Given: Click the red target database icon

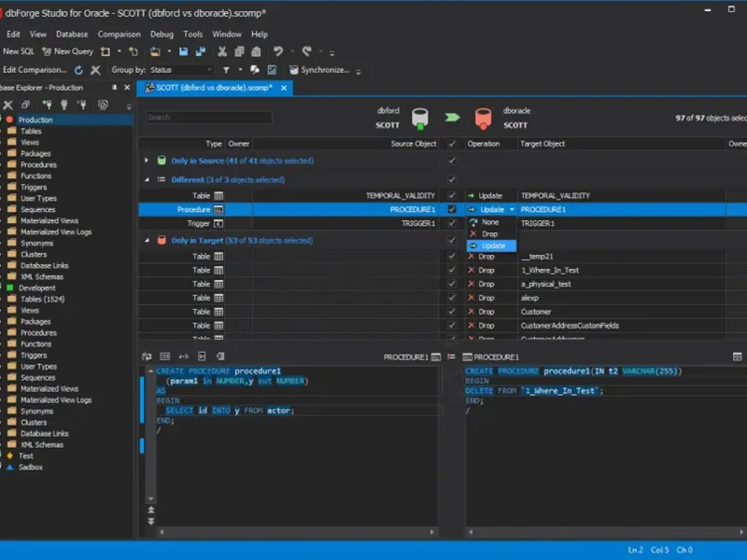Looking at the screenshot, I should (483, 118).
